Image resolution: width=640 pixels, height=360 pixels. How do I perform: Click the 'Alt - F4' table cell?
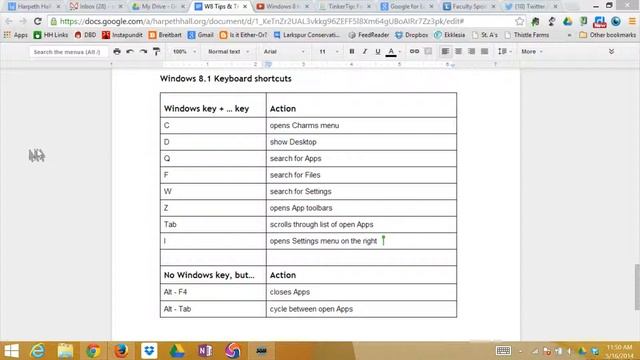coord(213,292)
